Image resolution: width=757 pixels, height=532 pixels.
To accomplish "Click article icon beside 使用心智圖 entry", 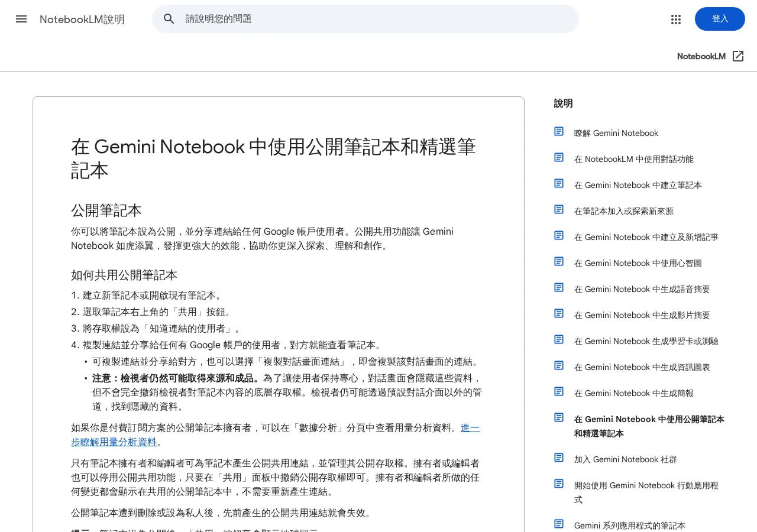I will pos(559,261).
